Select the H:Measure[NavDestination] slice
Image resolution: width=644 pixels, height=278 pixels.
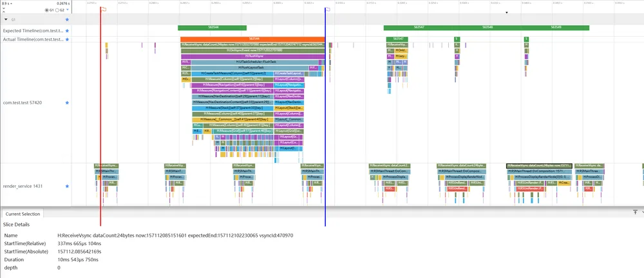pyautogui.click(x=232, y=97)
